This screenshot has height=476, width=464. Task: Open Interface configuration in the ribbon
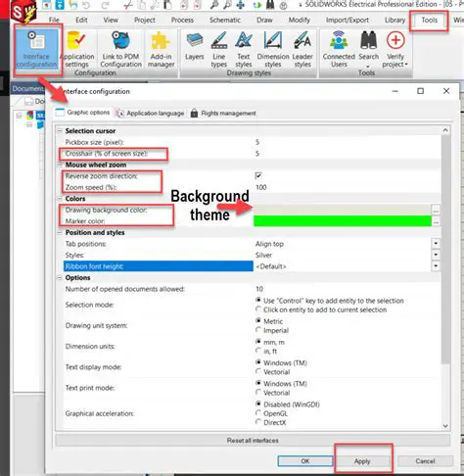pos(36,49)
